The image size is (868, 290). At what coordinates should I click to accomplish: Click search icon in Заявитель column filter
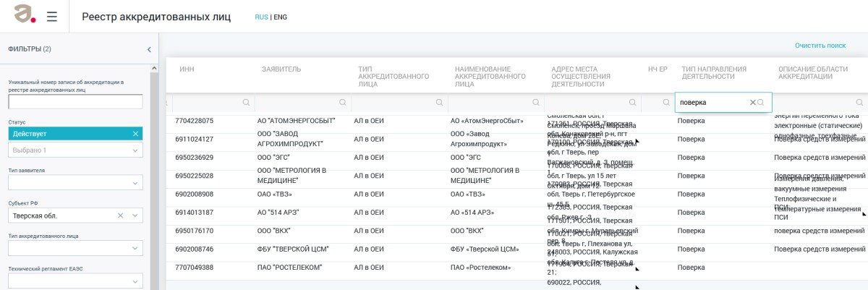pyautogui.click(x=343, y=103)
